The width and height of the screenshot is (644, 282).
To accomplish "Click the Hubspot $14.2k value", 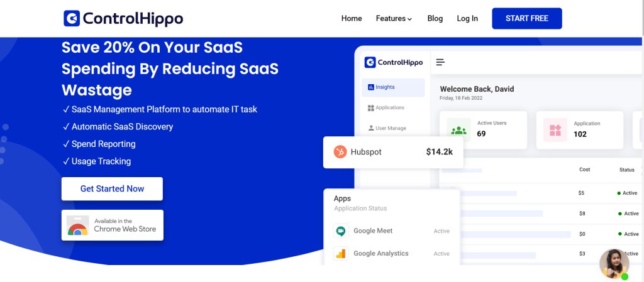I will [440, 152].
